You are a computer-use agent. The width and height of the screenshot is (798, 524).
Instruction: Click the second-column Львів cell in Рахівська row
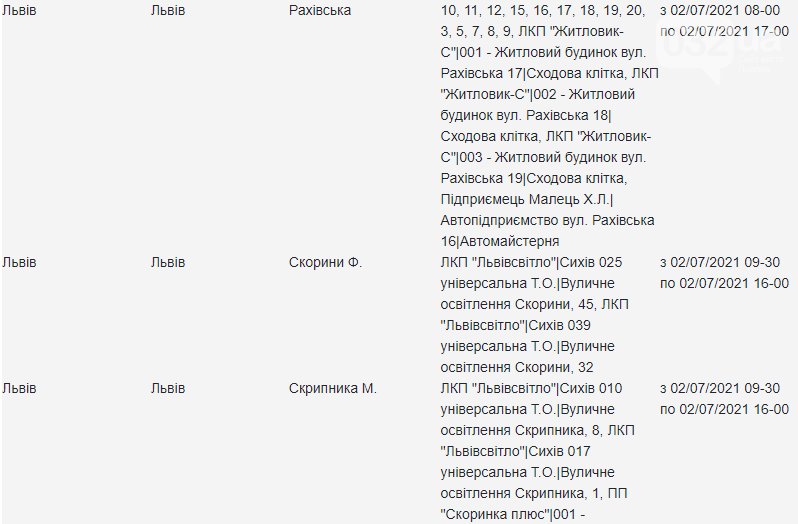point(168,11)
